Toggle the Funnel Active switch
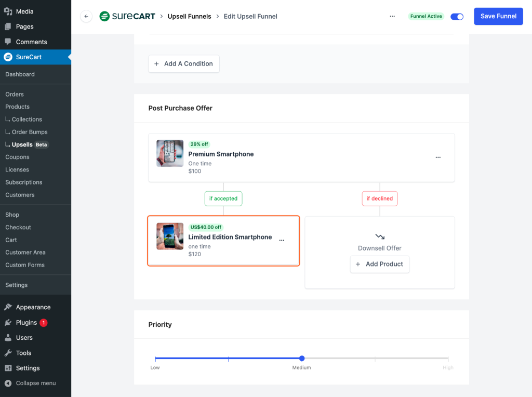The height and width of the screenshot is (397, 532). (457, 17)
